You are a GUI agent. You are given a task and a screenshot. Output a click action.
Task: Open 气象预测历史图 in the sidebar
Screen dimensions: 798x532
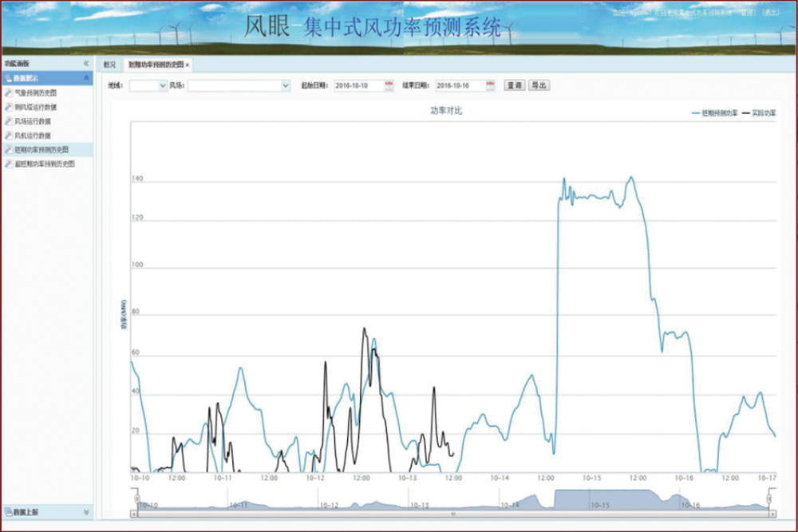(x=35, y=93)
